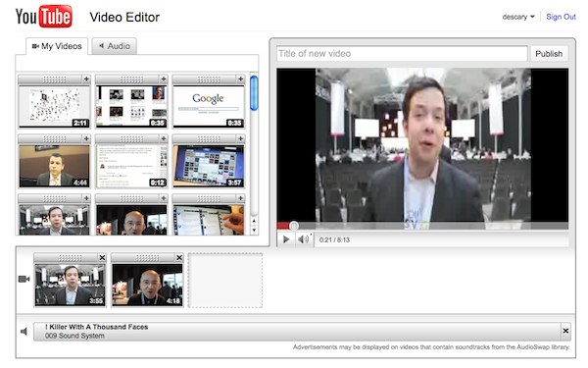588x368 pixels.
Task: Select the 3:55 timeline clip thumbnail
Action: tap(71, 285)
